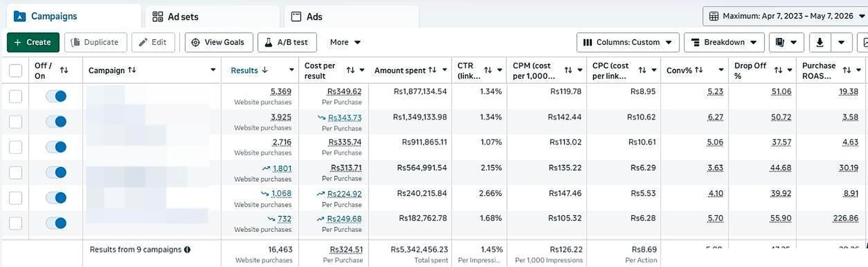Viewport: 868px width, 267px height.
Task: Open the Results column header dropdown arrow
Action: coord(291,70)
